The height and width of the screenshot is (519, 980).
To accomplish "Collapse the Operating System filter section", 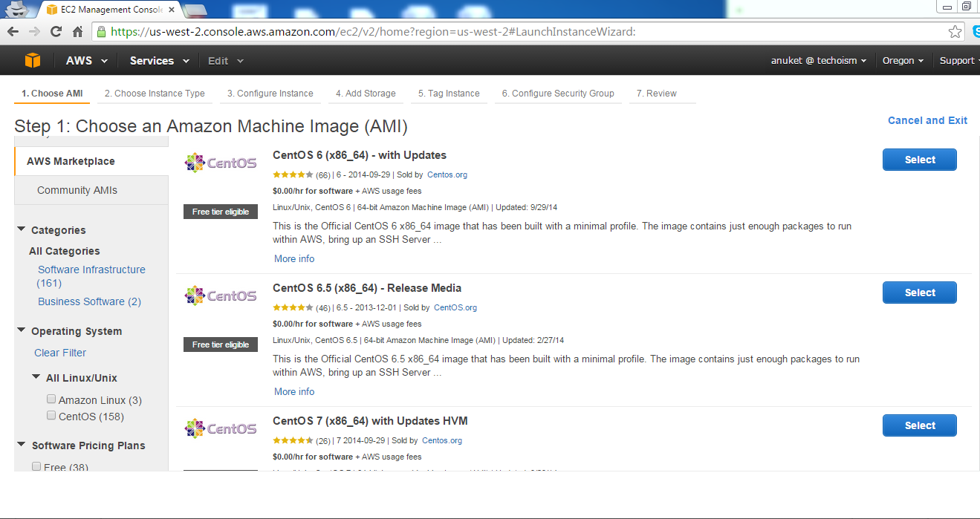I will click(22, 330).
